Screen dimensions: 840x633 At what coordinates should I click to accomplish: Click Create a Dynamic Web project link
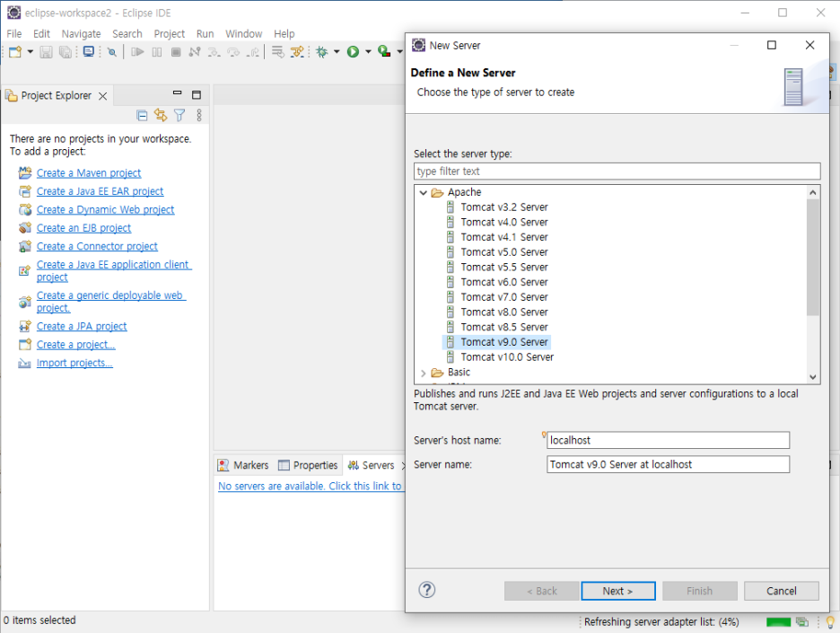(106, 209)
